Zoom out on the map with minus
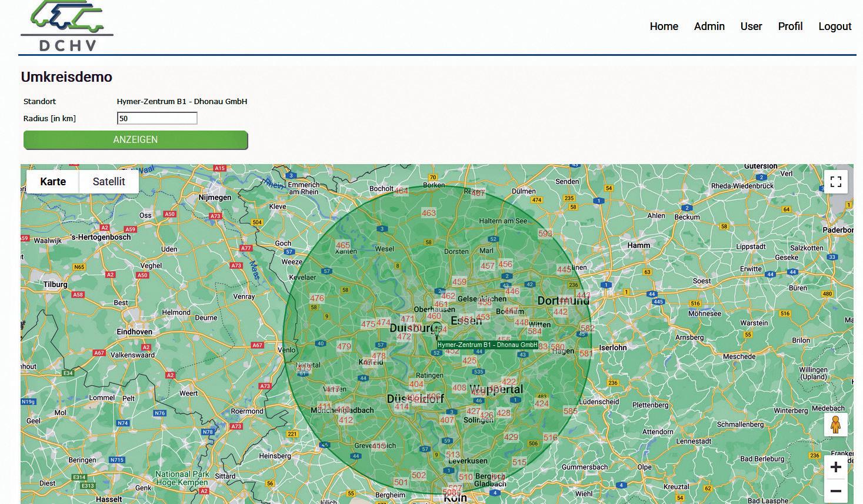The image size is (863, 504). pos(835,491)
